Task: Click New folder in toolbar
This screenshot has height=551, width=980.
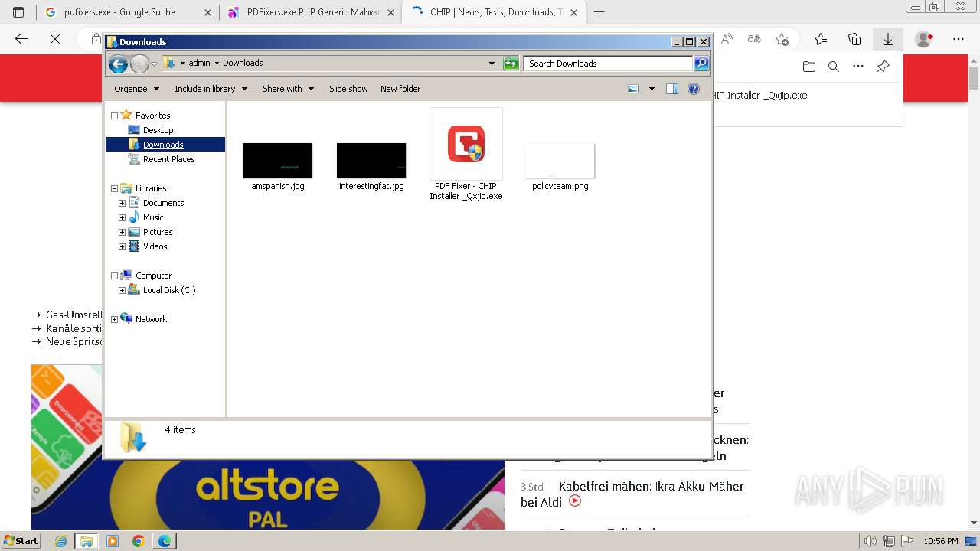Action: point(400,89)
